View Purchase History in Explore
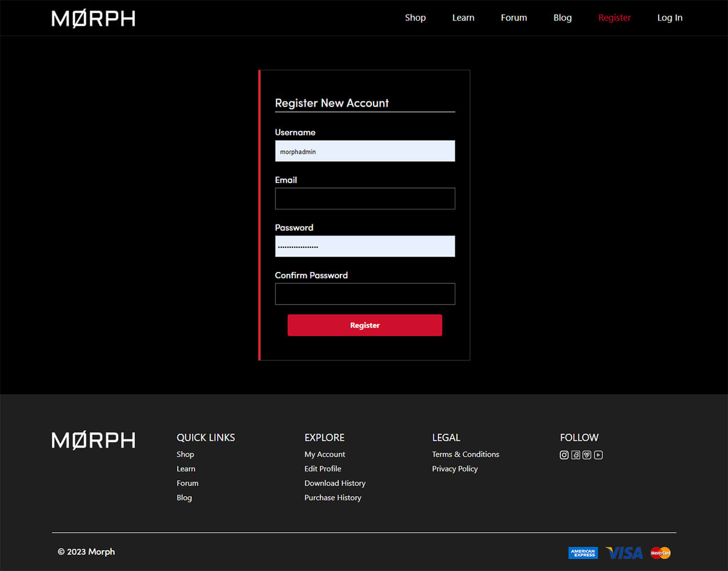 tap(332, 498)
